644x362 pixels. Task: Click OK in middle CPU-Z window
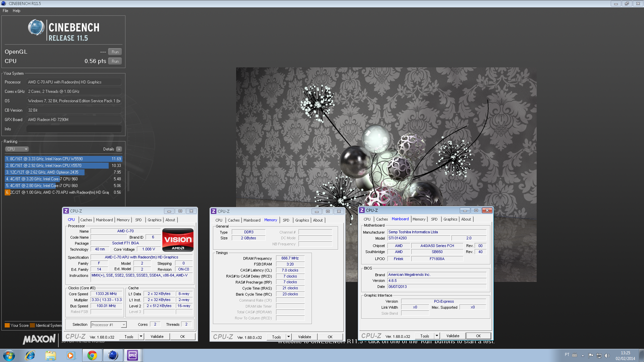pyautogui.click(x=330, y=337)
